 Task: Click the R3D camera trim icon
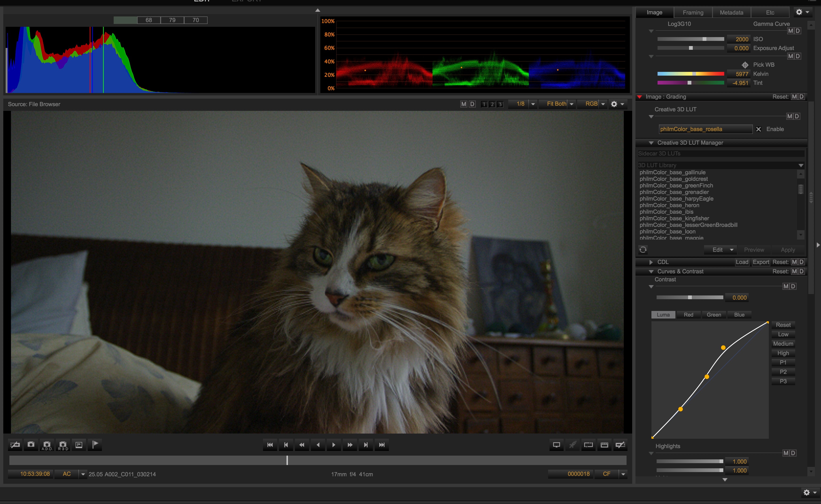pos(63,445)
